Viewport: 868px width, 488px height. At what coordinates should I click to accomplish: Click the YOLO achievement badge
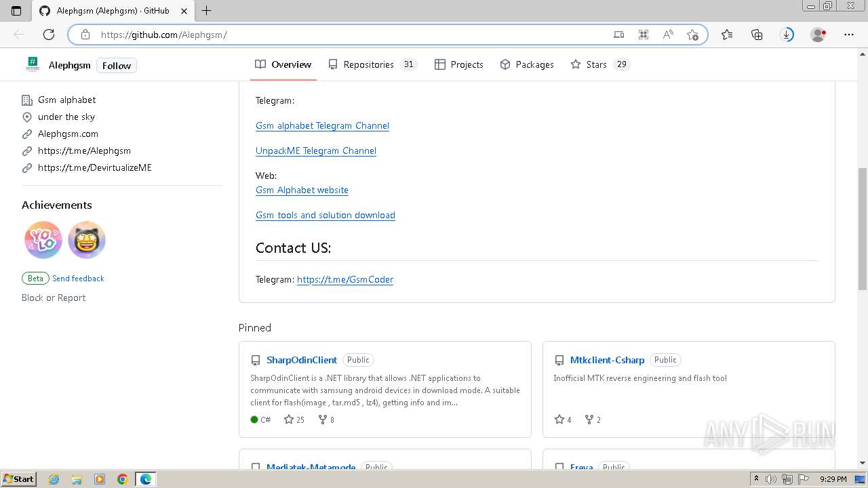43,240
